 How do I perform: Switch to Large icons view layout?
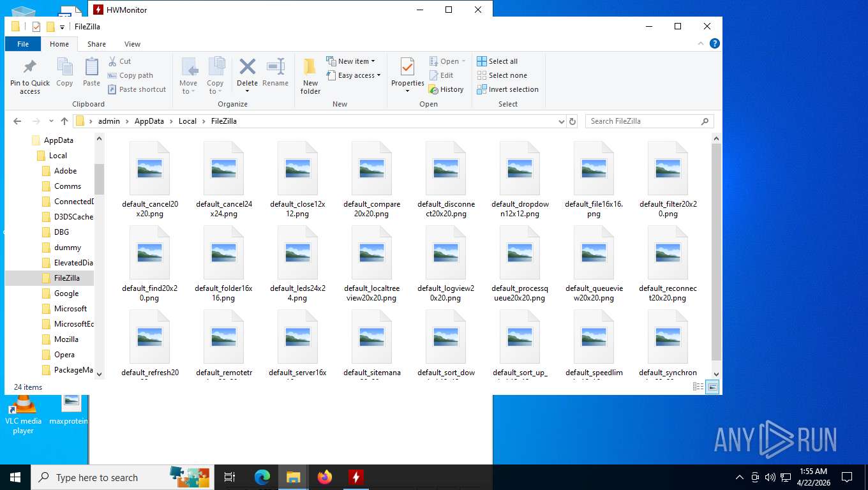coord(713,387)
